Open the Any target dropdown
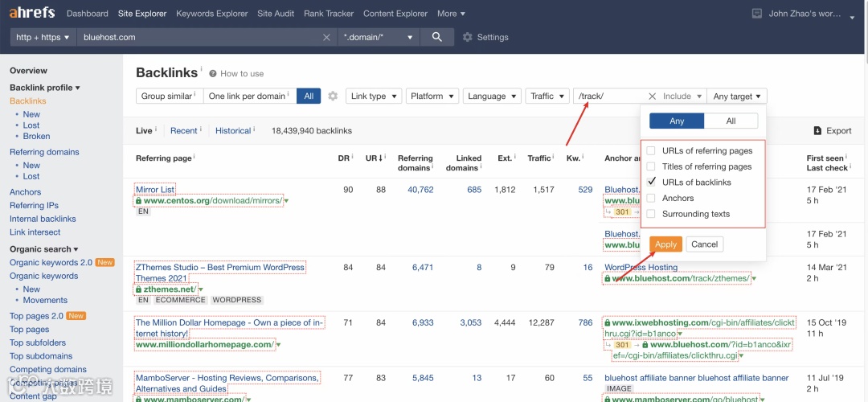The width and height of the screenshot is (868, 402). [737, 96]
